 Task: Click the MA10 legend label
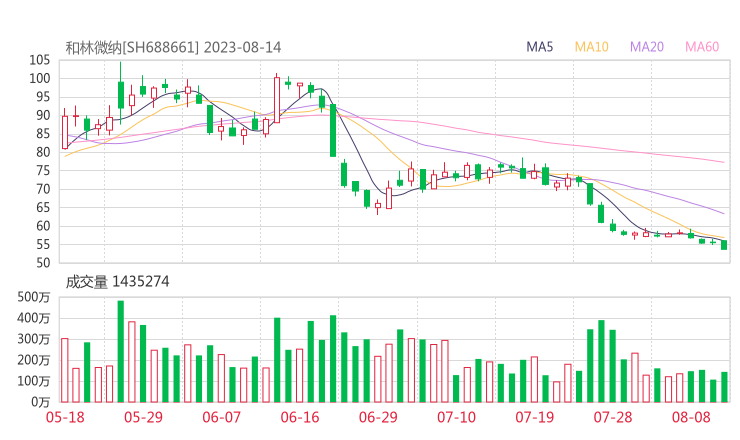point(591,47)
